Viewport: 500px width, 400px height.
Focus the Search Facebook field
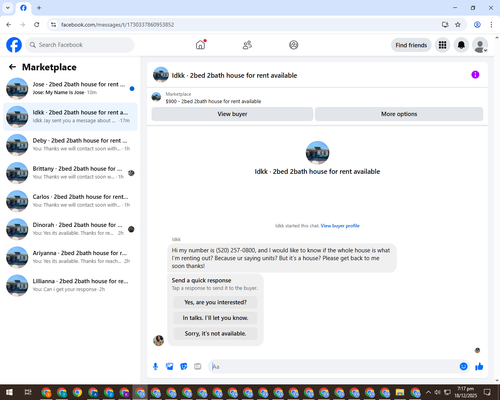pos(80,45)
